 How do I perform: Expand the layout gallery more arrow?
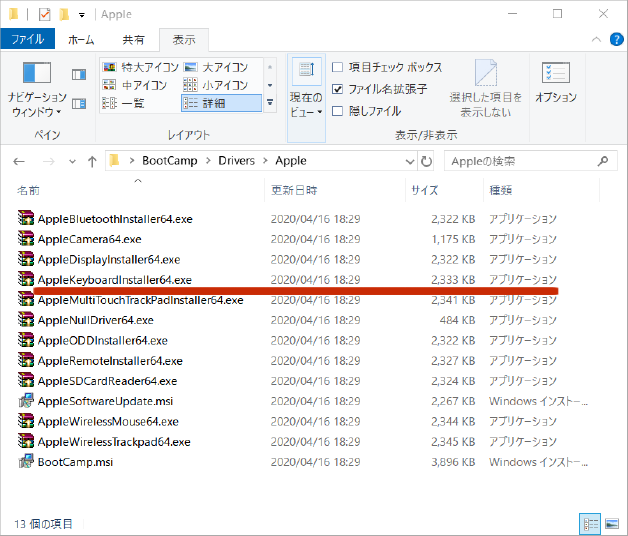270,103
